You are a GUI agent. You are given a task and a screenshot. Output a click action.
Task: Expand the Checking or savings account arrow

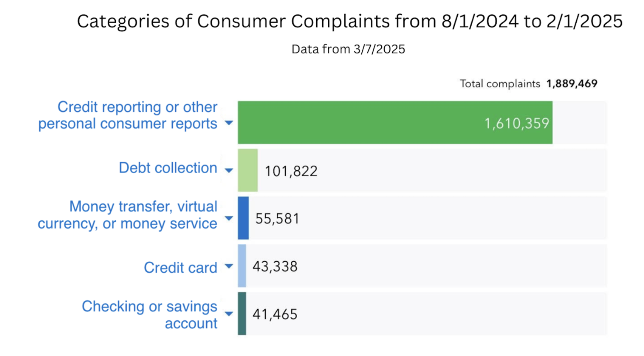[229, 314]
